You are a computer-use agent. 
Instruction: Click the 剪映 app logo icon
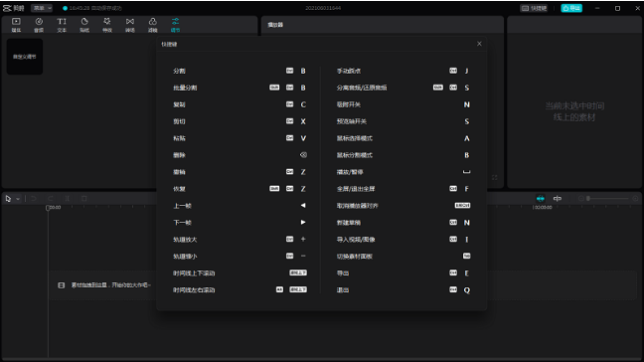(x=7, y=8)
